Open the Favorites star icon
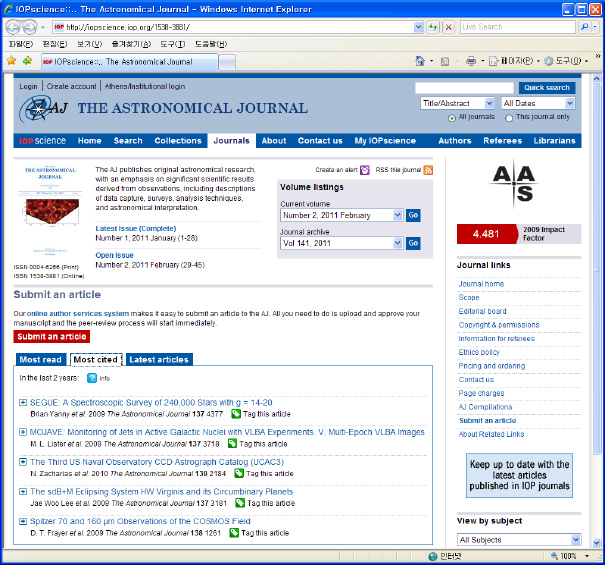This screenshot has width=605, height=565. coord(12,61)
